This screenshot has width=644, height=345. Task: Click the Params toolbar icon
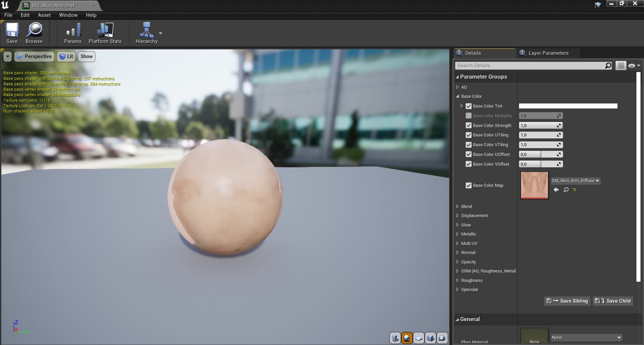coord(73,32)
